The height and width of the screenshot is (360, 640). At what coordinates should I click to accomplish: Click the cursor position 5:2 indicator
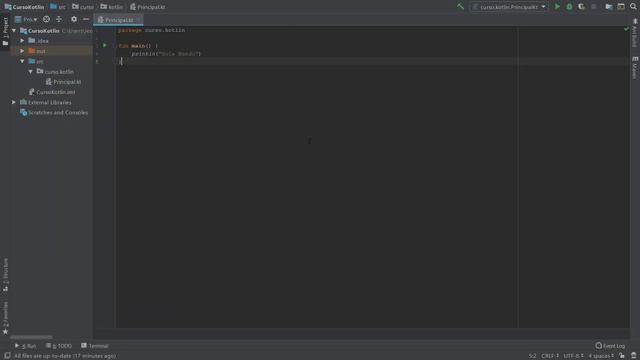(533, 356)
